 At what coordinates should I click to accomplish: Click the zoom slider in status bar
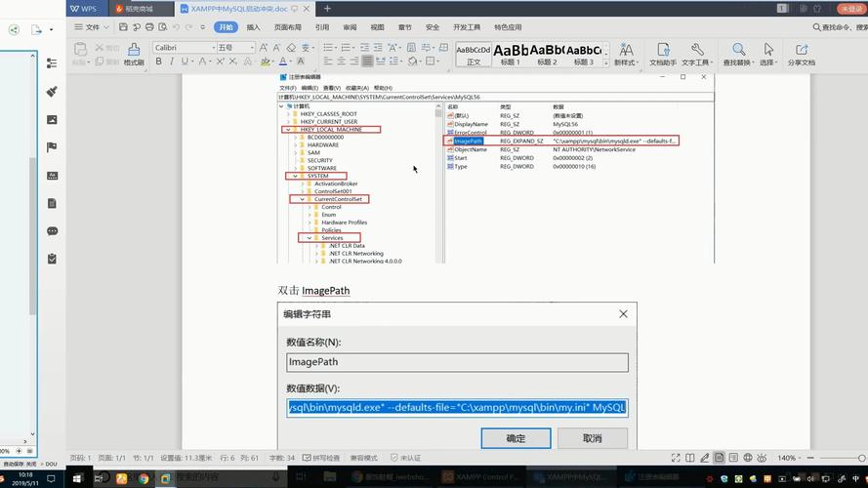coord(843,458)
